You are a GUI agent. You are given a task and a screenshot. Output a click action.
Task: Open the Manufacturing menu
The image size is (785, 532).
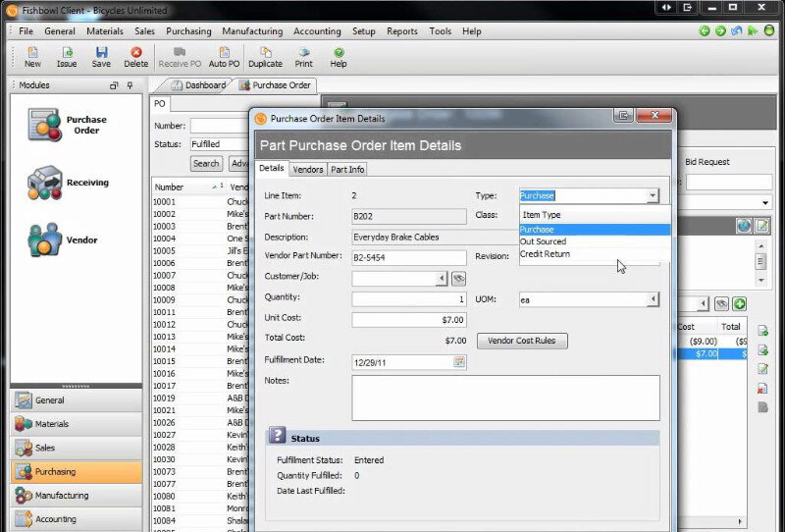tap(252, 31)
